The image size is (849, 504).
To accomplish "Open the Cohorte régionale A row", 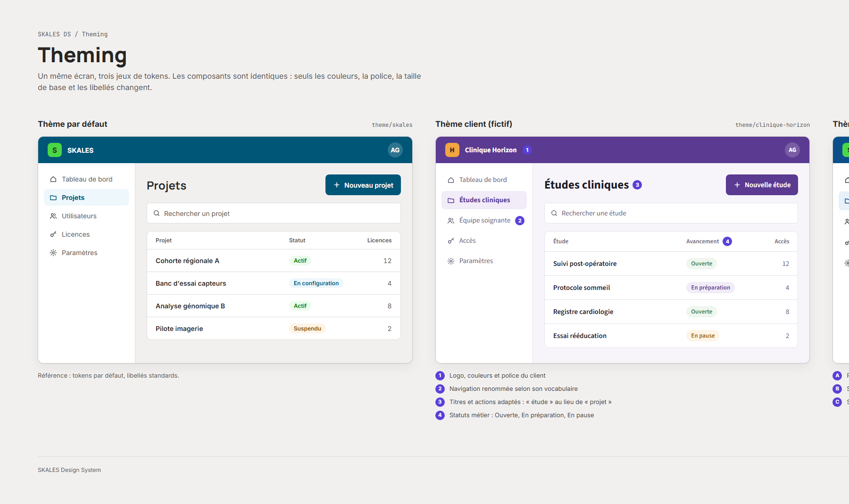I will click(274, 261).
